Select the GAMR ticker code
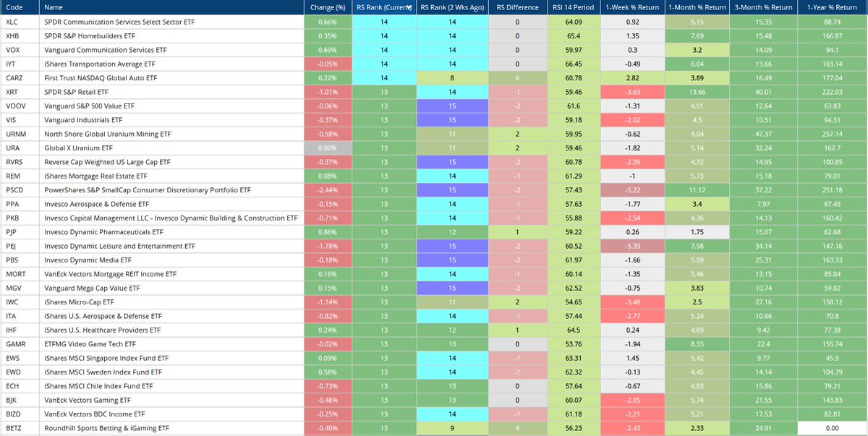Viewport: 868px width, 436px height. [16, 343]
